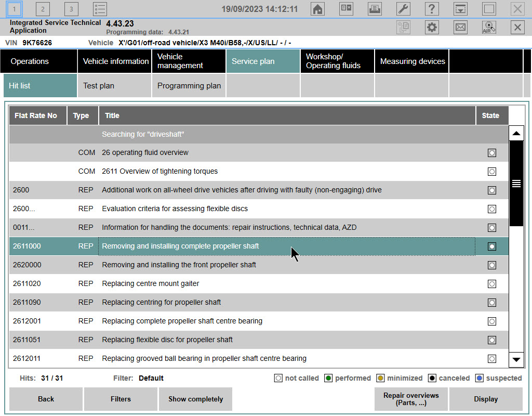The image size is (532, 416).
Task: Open help question mark icon
Action: (x=432, y=9)
